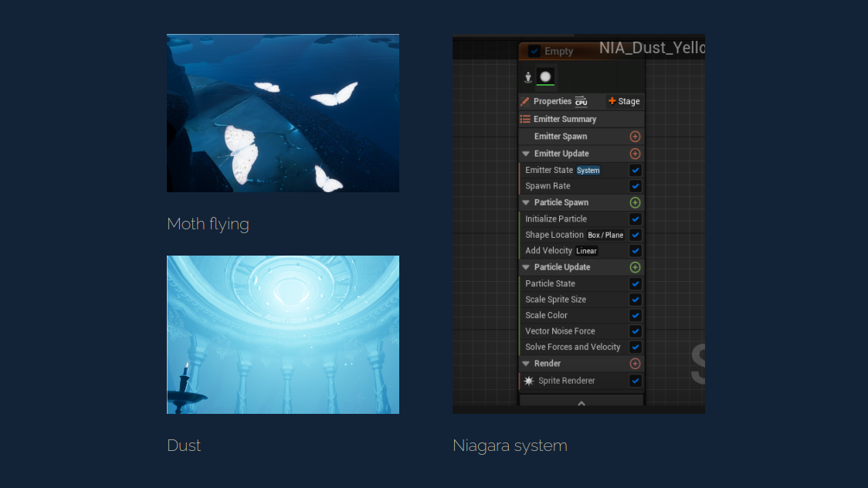Image resolution: width=868 pixels, height=488 pixels.
Task: Select the Initialize Particle module
Action: (x=581, y=219)
